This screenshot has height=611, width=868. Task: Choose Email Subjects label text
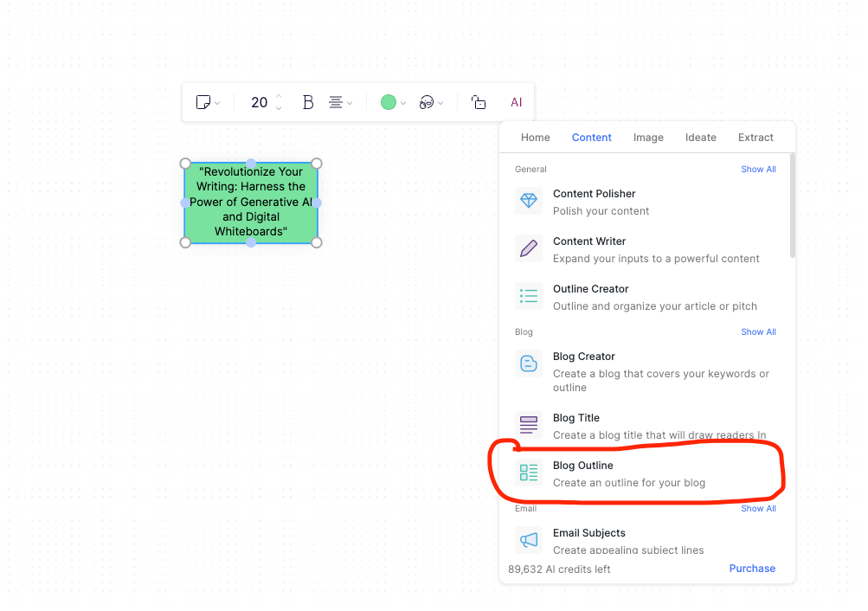(589, 533)
